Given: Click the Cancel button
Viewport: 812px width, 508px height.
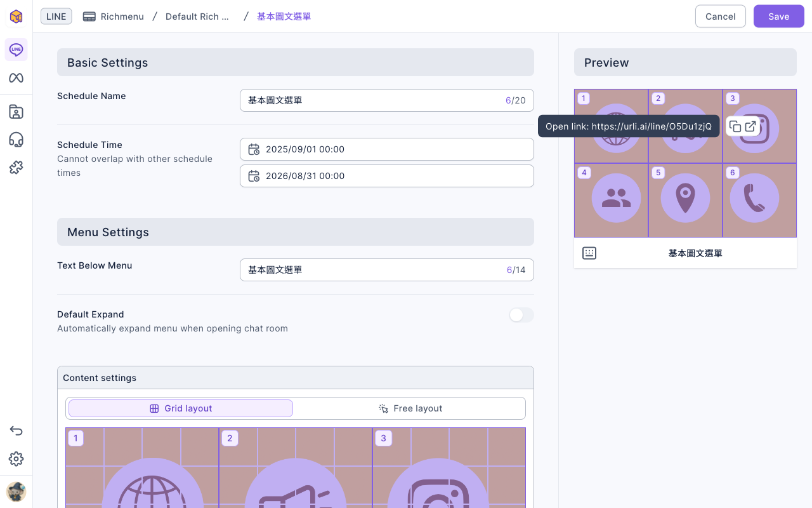Looking at the screenshot, I should (x=721, y=17).
